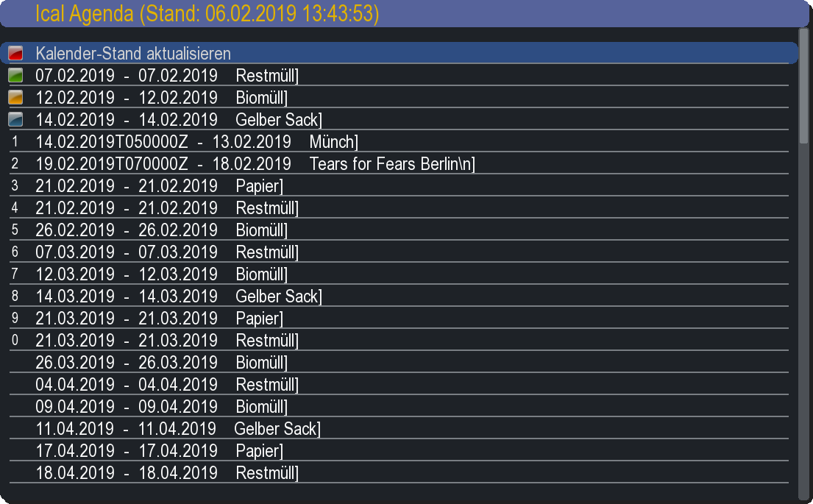Click shortcut number 0 beside 21.03.2019 Restmüll
Viewport: 813px width, 504px height.
point(15,340)
